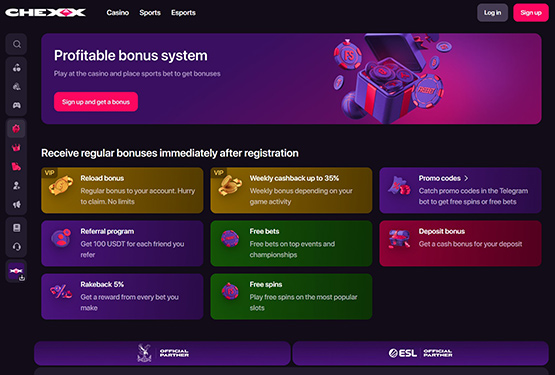
Task: Open the Free bets title
Action: pos(264,231)
